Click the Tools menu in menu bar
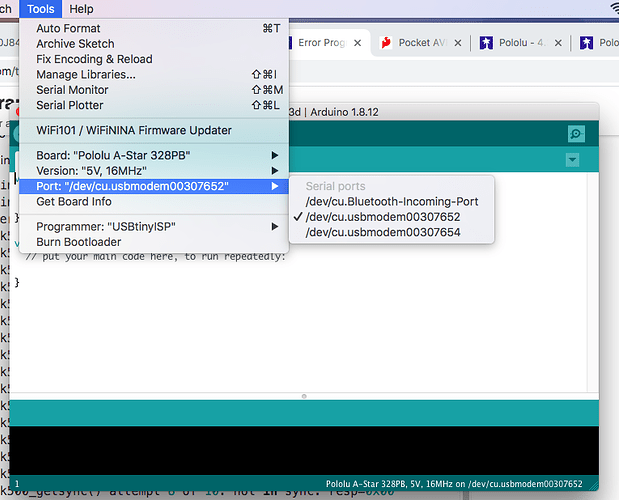 [x=41, y=9]
